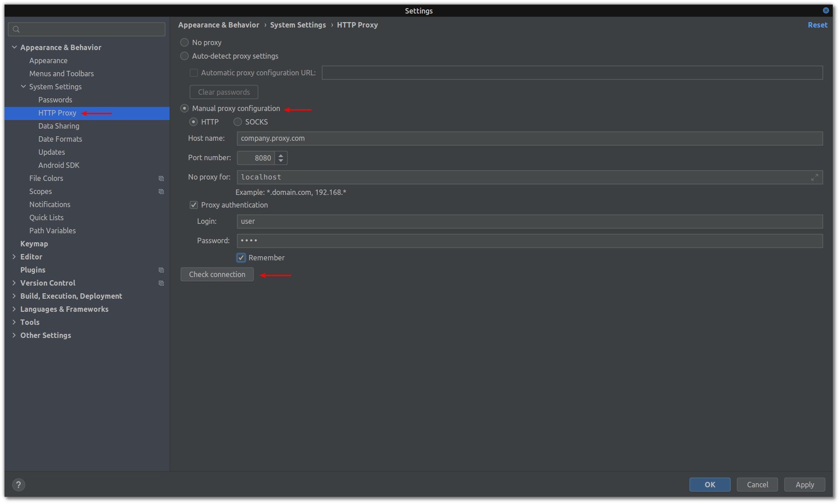
Task: Click the Automatic proxy configuration URL field
Action: click(x=572, y=73)
